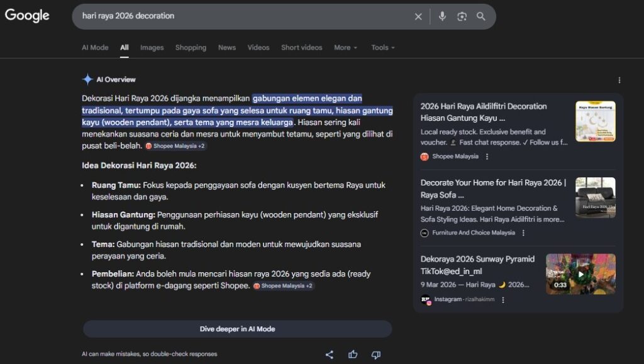This screenshot has height=364, width=644.
Task: Share the AI Overview response
Action: click(x=330, y=355)
